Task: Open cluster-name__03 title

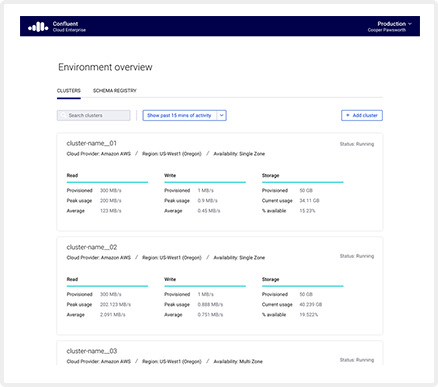Action: click(x=92, y=351)
